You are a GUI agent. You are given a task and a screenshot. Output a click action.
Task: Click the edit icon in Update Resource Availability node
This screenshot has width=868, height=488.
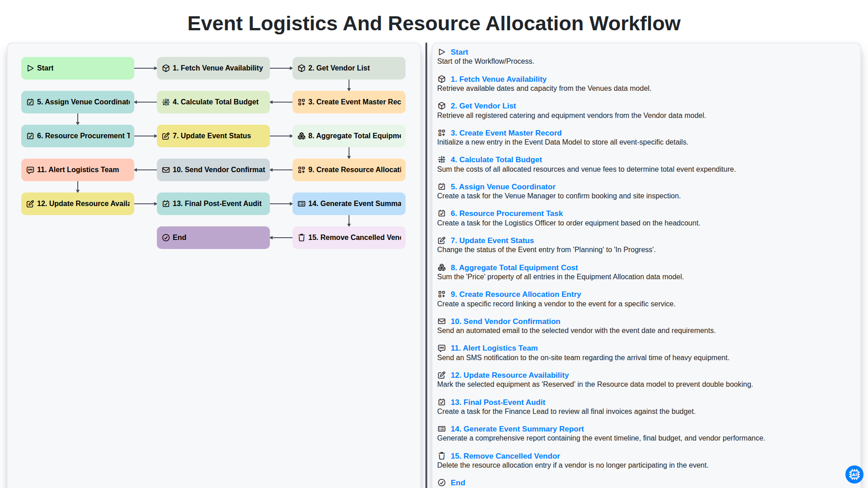30,204
